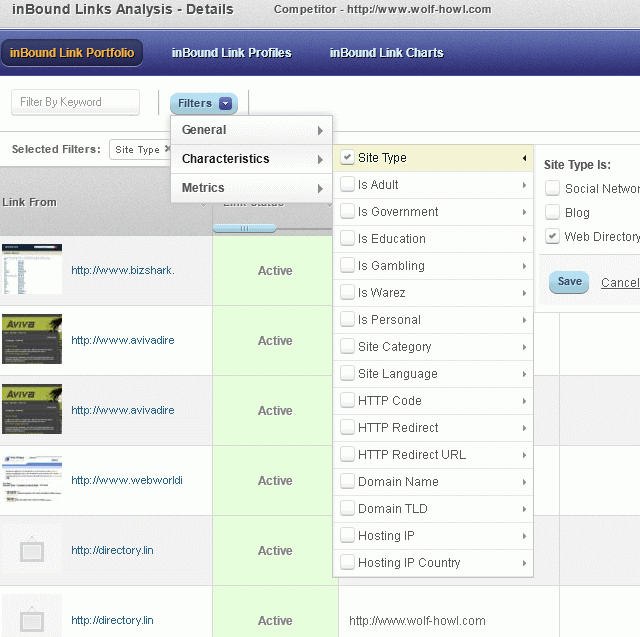Uncheck the Web Directory option

click(x=552, y=236)
